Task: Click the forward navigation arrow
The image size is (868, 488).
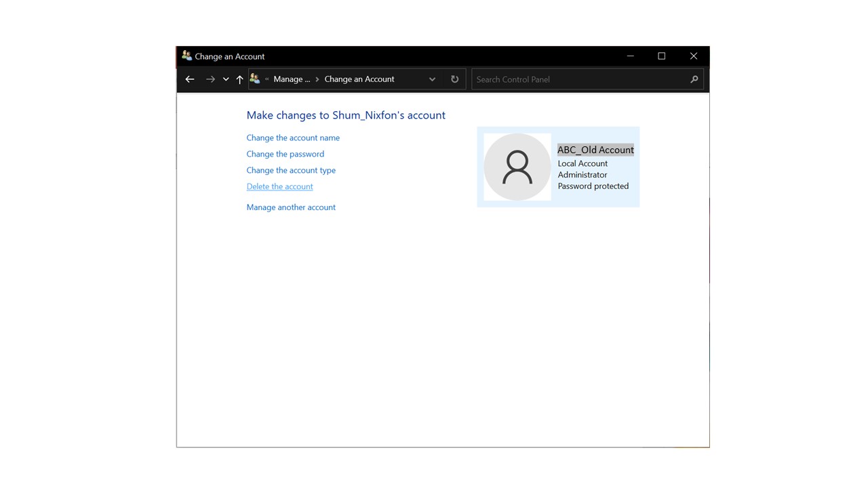Action: 210,79
